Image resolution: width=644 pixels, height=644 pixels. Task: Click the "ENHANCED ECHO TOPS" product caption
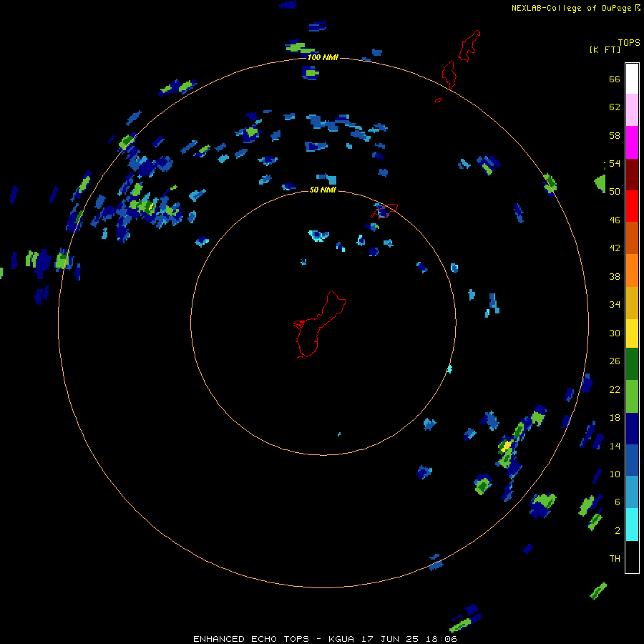coord(251,639)
